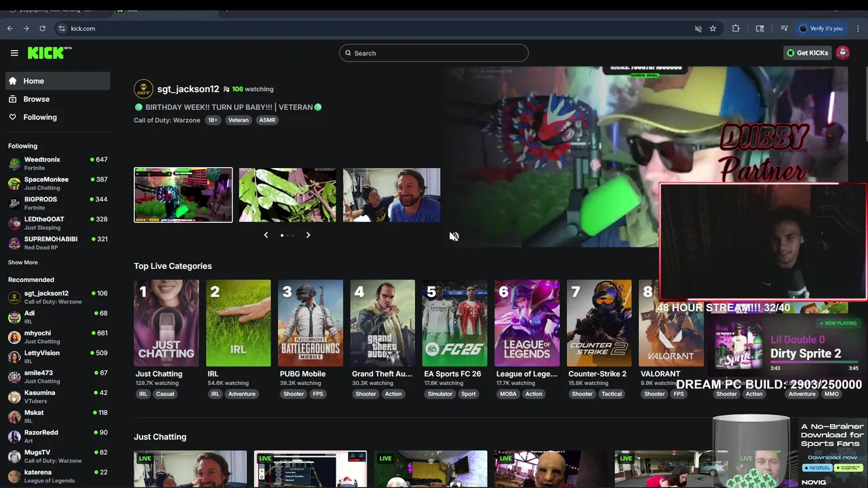Open Counter-Strike 2 category card
The width and height of the screenshot is (868, 488).
[599, 323]
